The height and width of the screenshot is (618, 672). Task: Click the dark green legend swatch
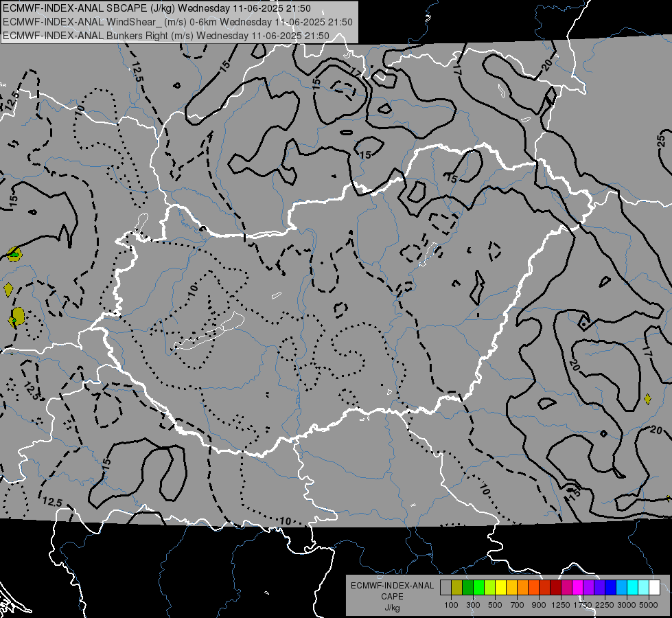[x=467, y=588]
